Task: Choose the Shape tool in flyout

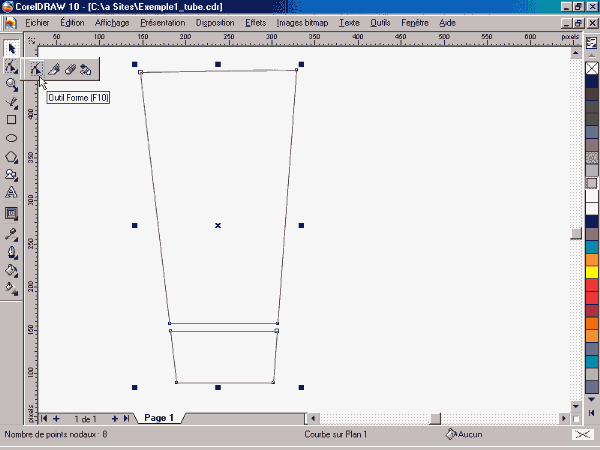Action: point(36,69)
